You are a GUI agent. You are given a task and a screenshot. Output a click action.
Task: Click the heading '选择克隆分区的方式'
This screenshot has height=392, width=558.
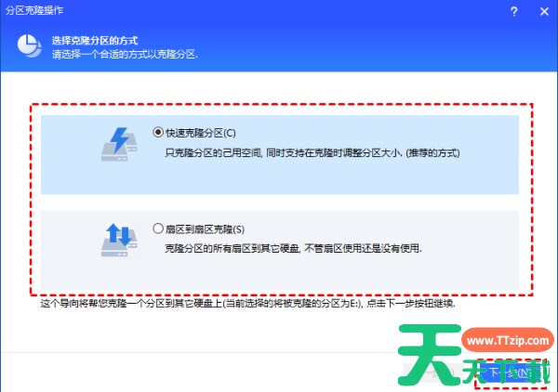pos(95,41)
